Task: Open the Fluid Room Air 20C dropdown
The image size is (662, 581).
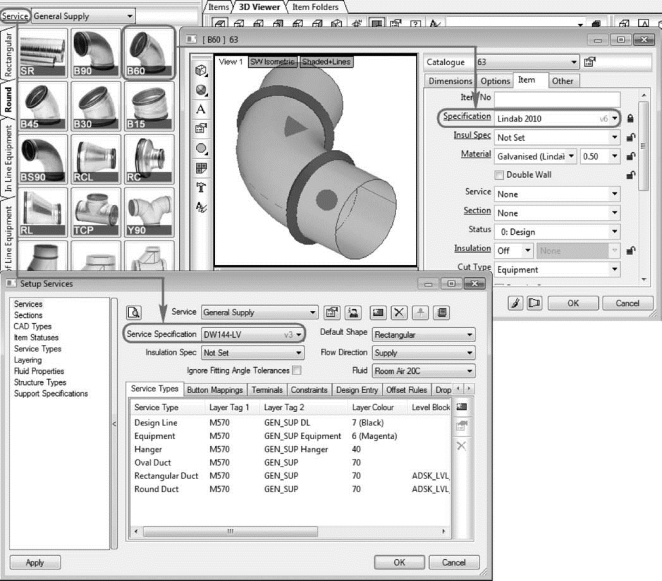Action: pos(423,371)
